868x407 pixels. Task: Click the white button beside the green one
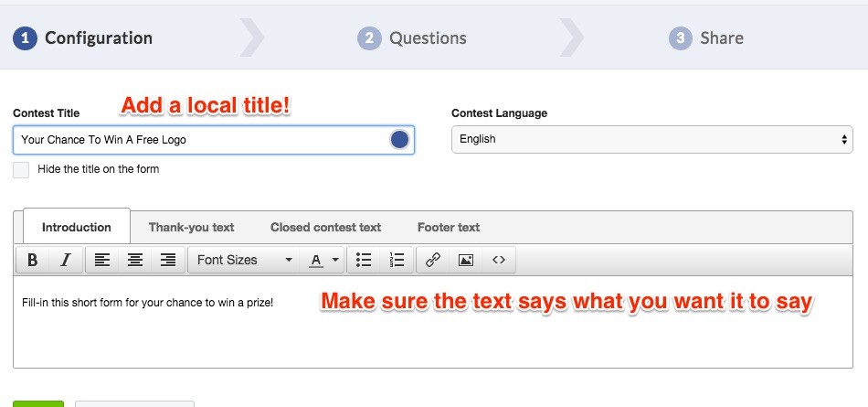point(134,403)
